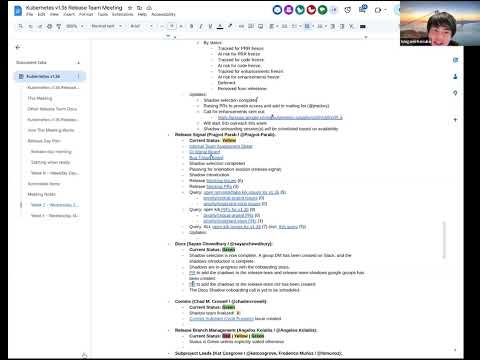Open the CI Signal Board link

205,152
